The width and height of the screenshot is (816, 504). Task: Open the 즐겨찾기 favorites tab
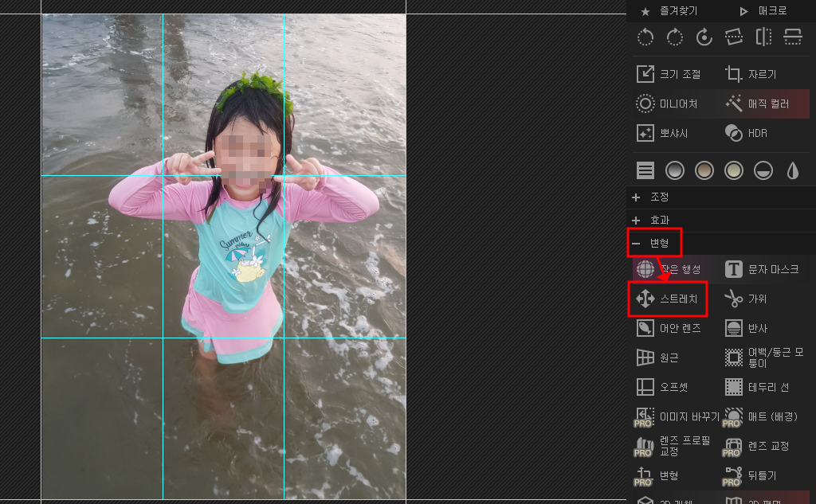(669, 11)
